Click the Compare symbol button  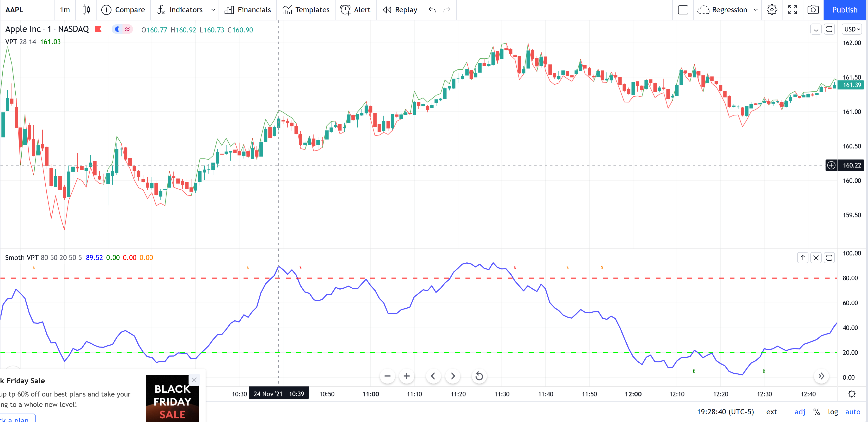(123, 10)
